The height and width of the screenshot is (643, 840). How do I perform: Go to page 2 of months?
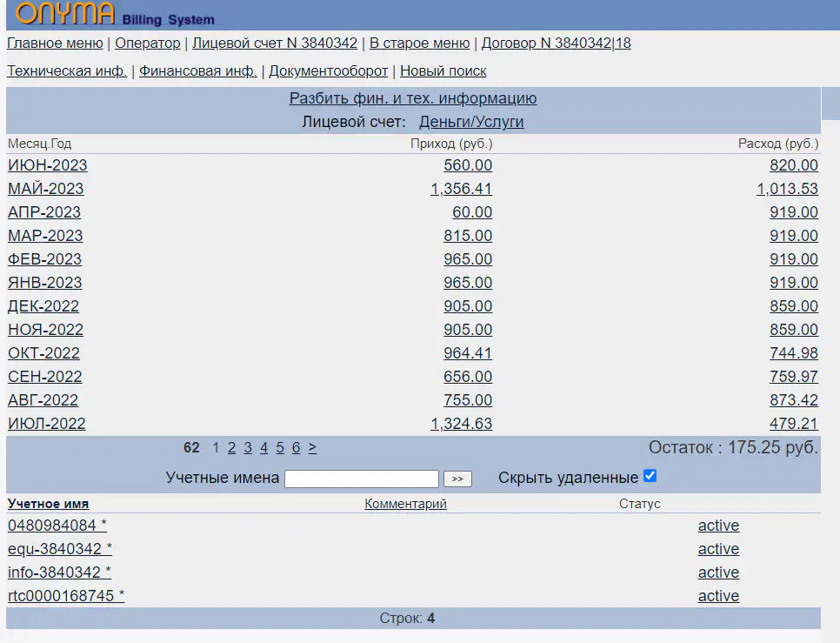point(231,447)
